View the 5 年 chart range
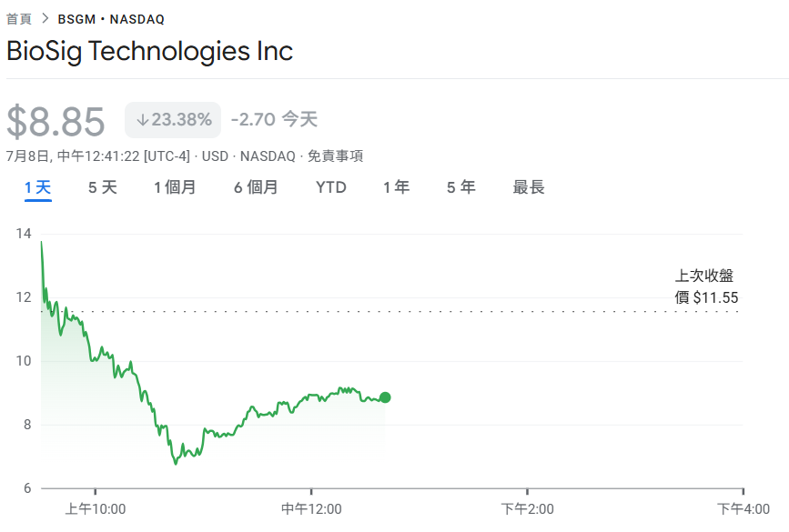789x532 pixels. (x=460, y=187)
